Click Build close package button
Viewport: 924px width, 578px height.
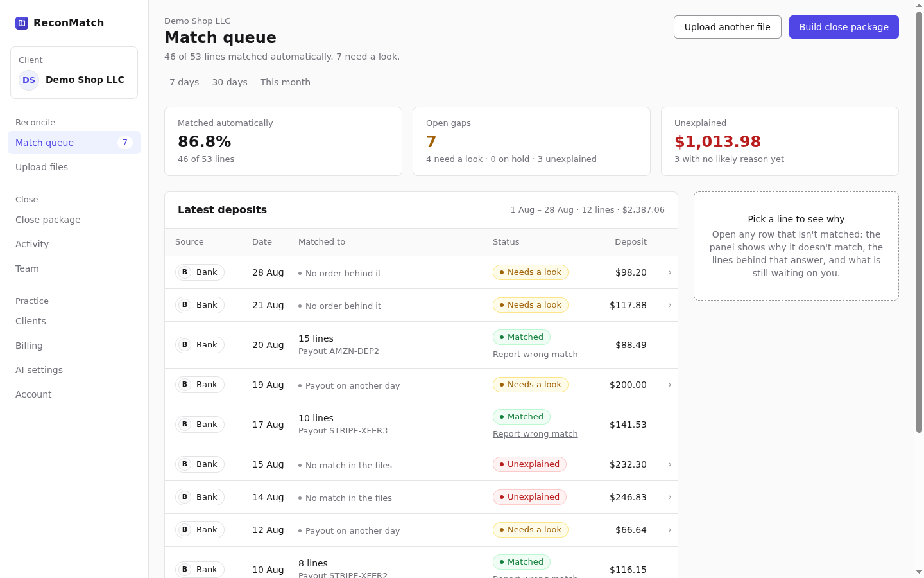point(844,27)
